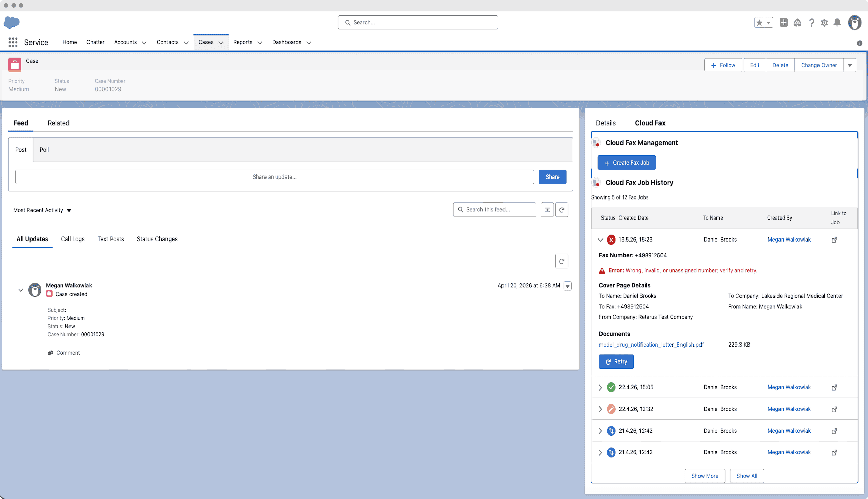Screen dimensions: 868x499
Task: Open the Accounts nav dropdown chevron
Action: tap(144, 43)
